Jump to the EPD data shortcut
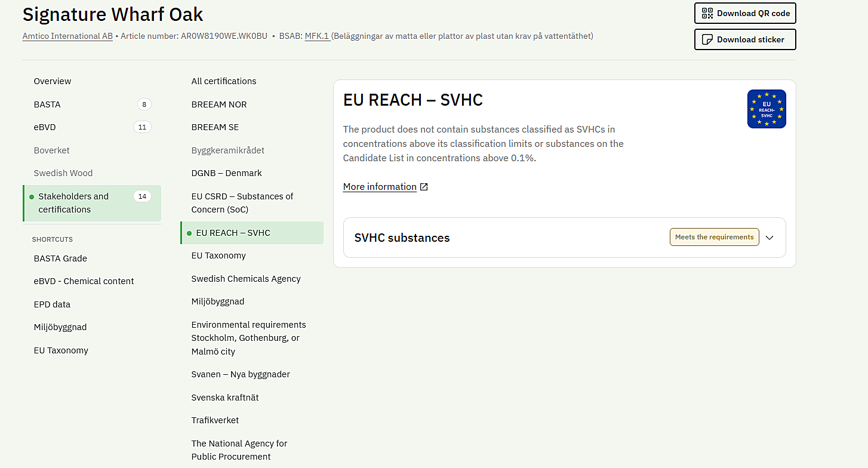Screen dimensions: 868x468 [52, 304]
